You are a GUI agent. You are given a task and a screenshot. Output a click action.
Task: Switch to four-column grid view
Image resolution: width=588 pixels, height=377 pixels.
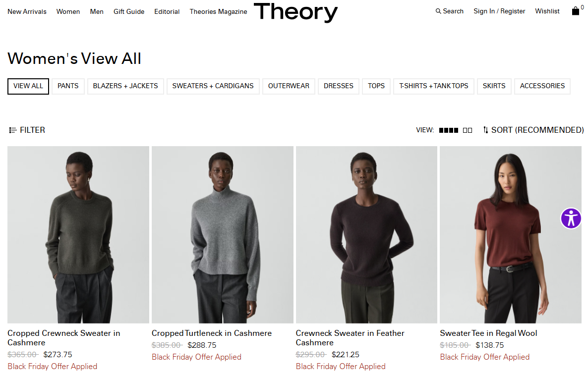449,130
